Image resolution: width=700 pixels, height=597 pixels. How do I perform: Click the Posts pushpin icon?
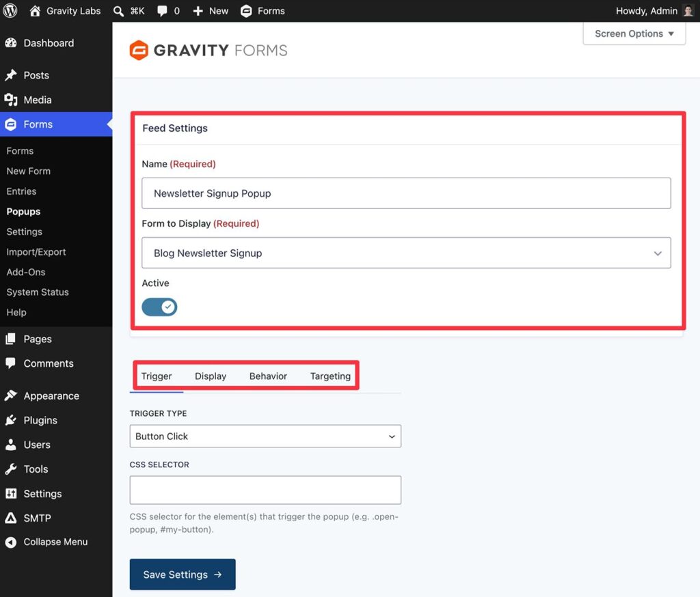(x=11, y=75)
